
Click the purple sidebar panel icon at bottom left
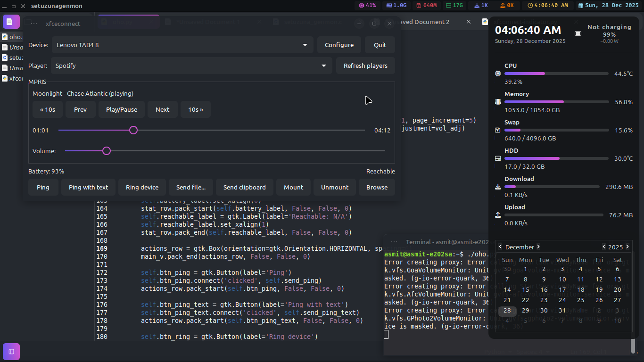pos(11,352)
